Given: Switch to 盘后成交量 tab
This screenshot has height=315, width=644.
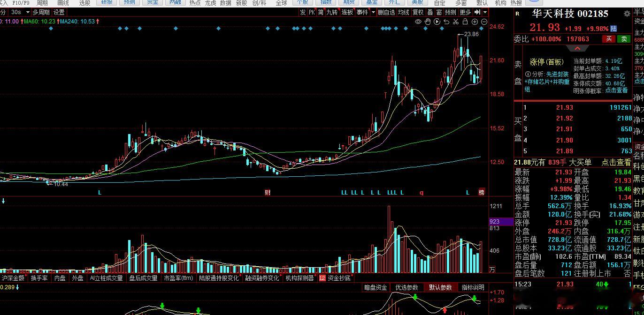Looking at the screenshot, I should pos(143,278).
